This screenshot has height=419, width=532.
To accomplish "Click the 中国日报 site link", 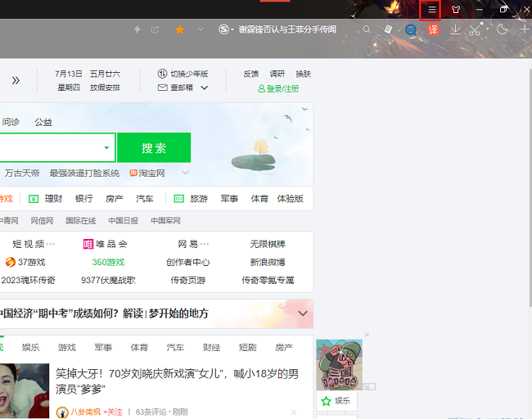I will tap(123, 221).
